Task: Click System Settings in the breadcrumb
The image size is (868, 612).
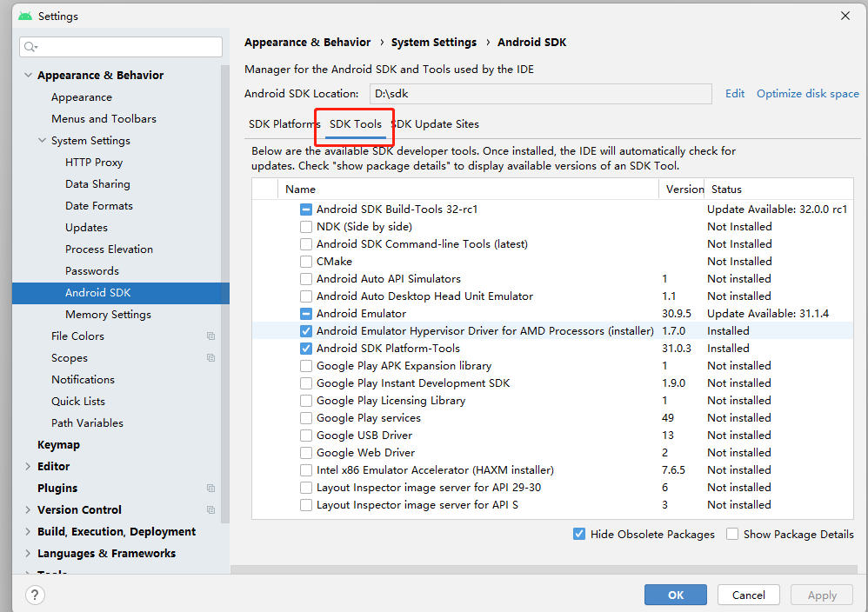Action: click(433, 42)
